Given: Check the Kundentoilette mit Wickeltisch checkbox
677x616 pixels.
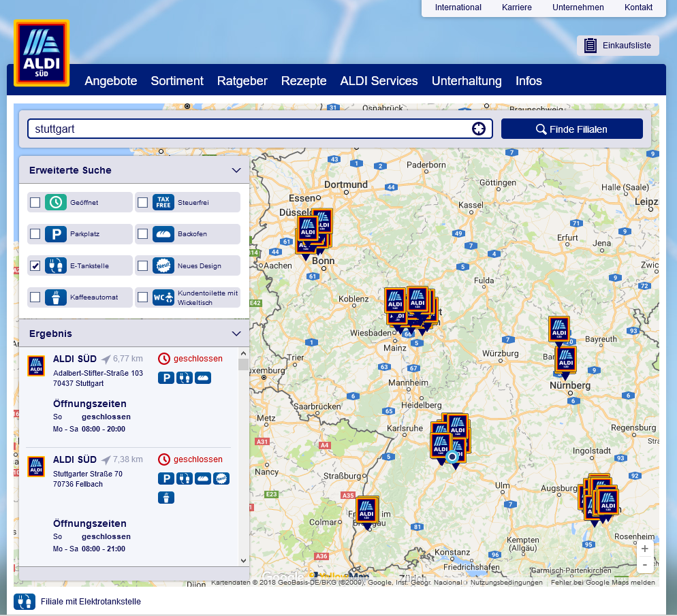Looking at the screenshot, I should click(x=142, y=297).
